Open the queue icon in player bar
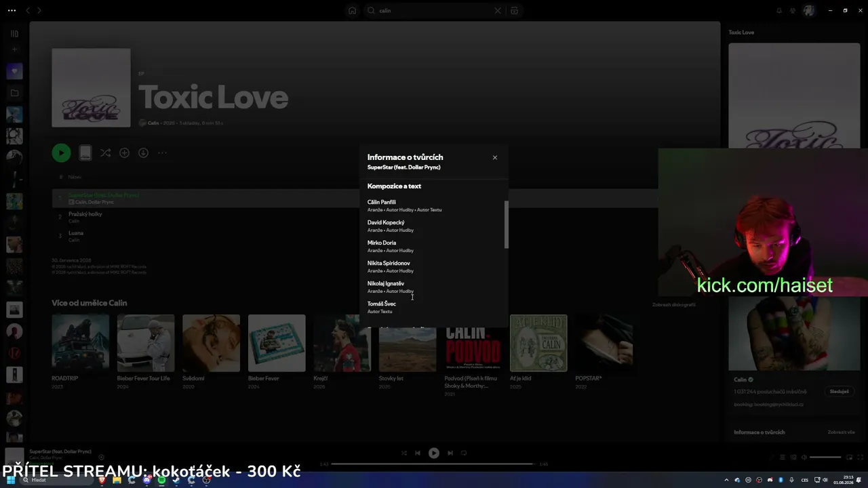This screenshot has height=488, width=868. point(782,457)
